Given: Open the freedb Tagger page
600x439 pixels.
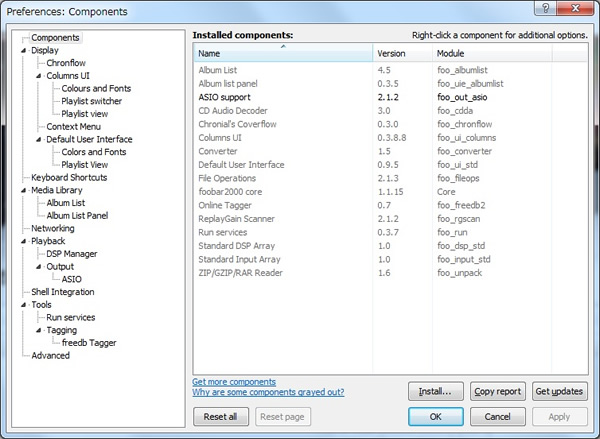Looking at the screenshot, I should 89,343.
